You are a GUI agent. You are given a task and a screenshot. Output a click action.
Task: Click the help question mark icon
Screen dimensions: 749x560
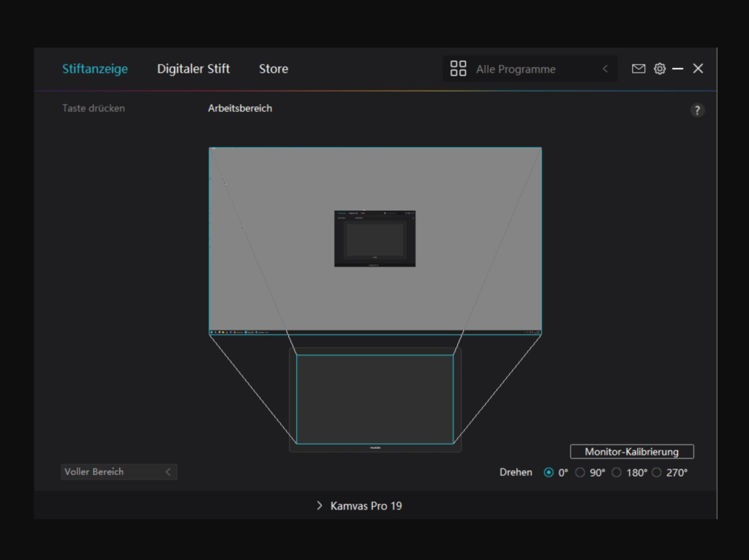pos(697,110)
